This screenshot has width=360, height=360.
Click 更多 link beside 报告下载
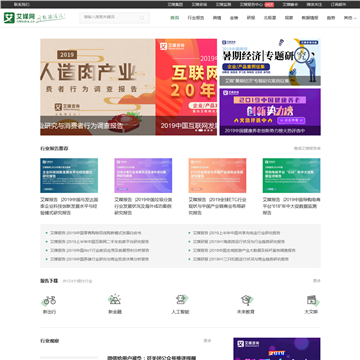[317, 281]
